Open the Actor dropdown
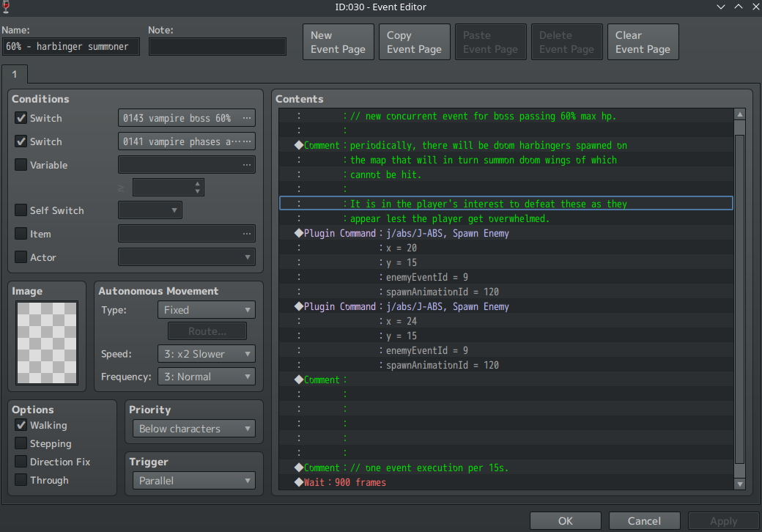This screenshot has height=532, width=762. point(187,257)
